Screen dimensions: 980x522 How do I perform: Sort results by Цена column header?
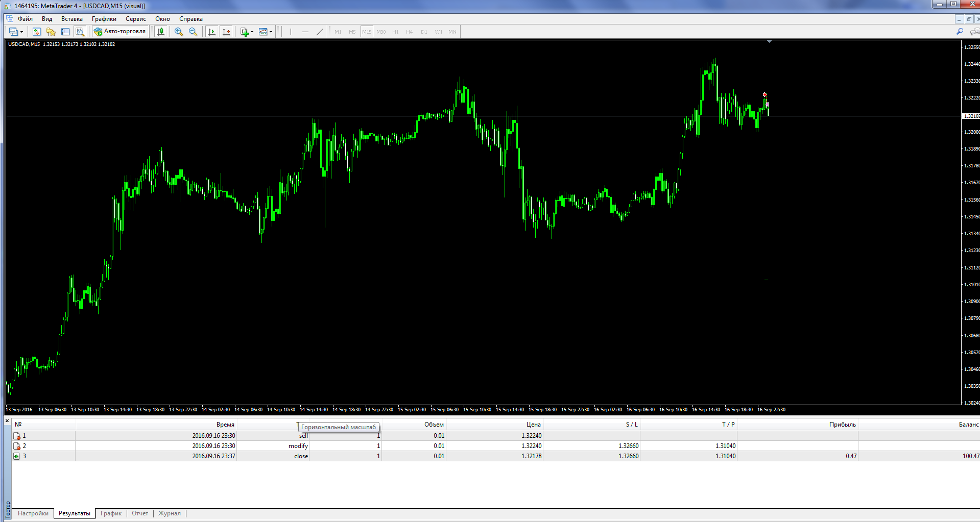tap(494, 425)
